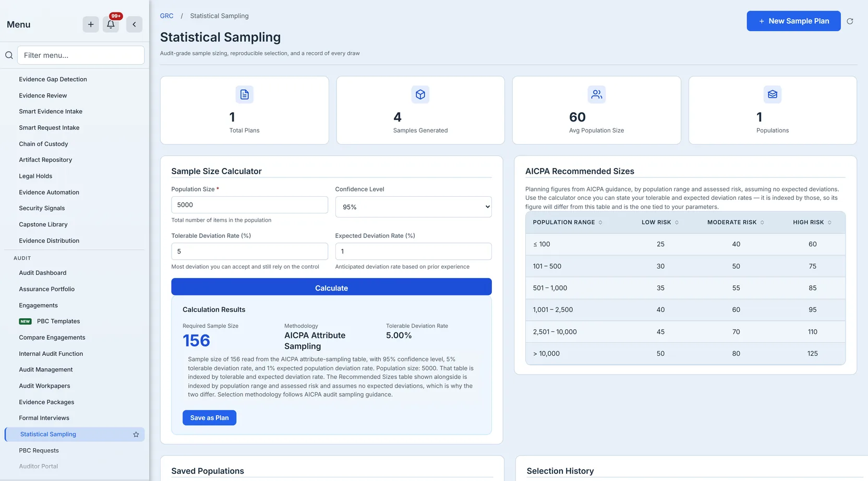Click the AICPA Attribute Sampling methodology text

pos(315,341)
